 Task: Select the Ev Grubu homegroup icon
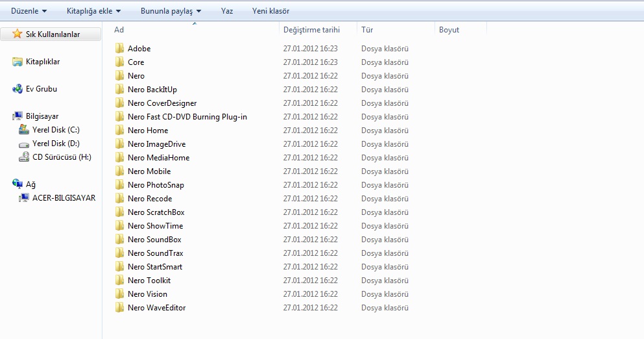18,89
